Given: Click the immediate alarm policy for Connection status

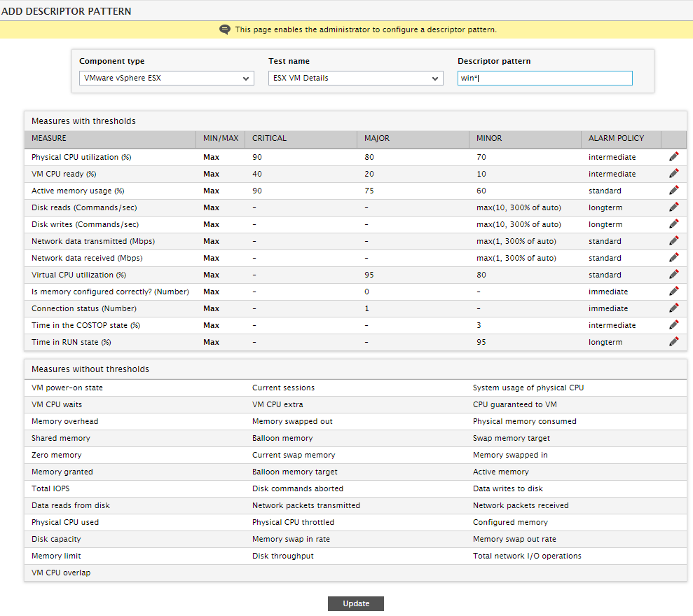Looking at the screenshot, I should 608,308.
